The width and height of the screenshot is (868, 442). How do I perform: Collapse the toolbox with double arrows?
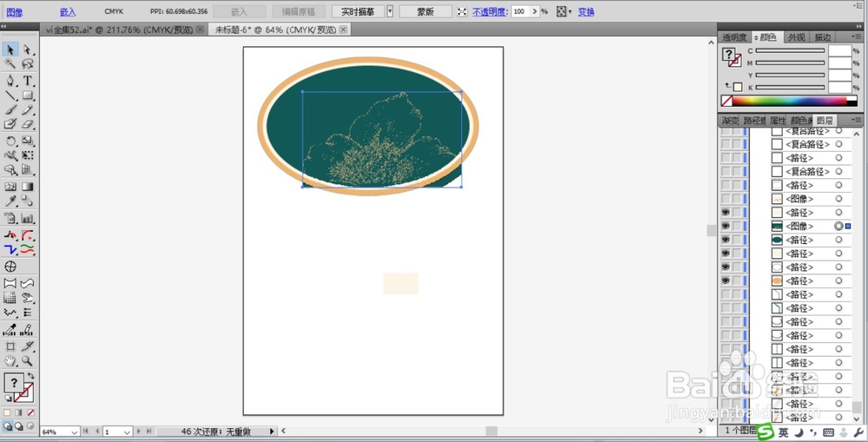coord(3,26)
